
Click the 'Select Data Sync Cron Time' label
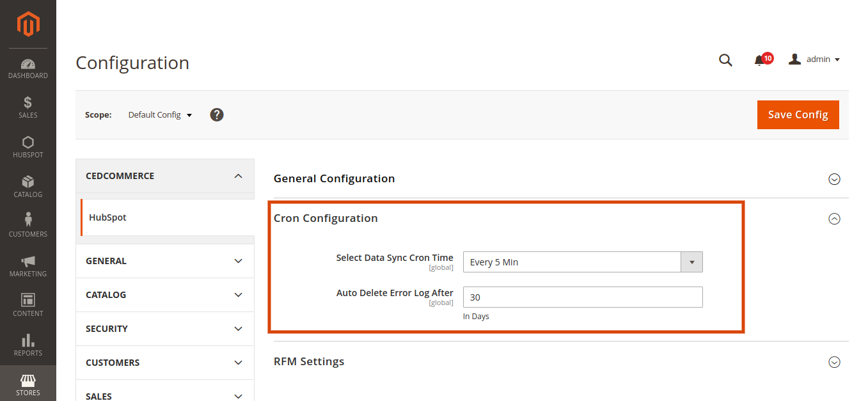click(x=395, y=258)
